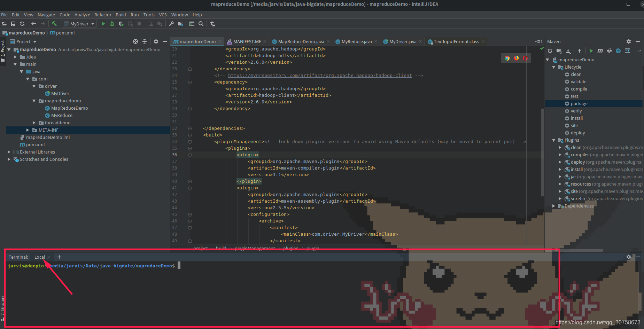Click the Open folder toolbar icon
The height and width of the screenshot is (329, 644).
(x=4, y=24)
